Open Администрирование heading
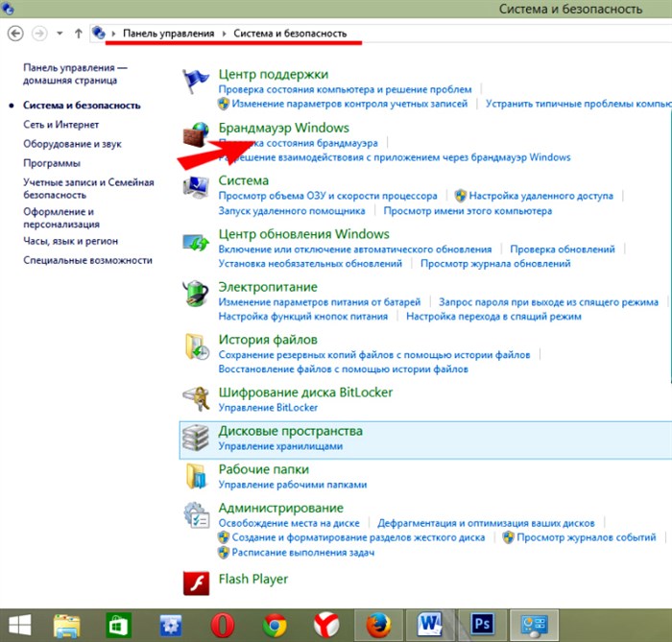Image resolution: width=672 pixels, height=642 pixels. point(280,508)
